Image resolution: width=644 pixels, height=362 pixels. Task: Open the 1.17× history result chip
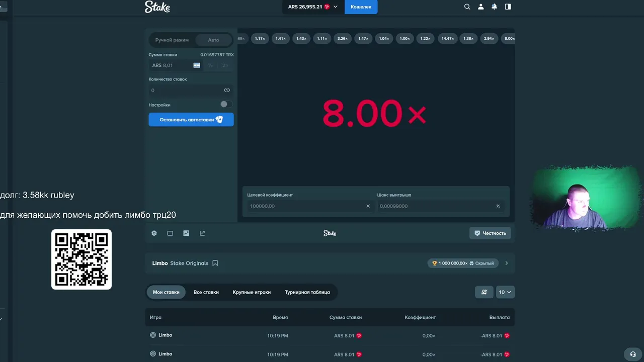click(260, 39)
